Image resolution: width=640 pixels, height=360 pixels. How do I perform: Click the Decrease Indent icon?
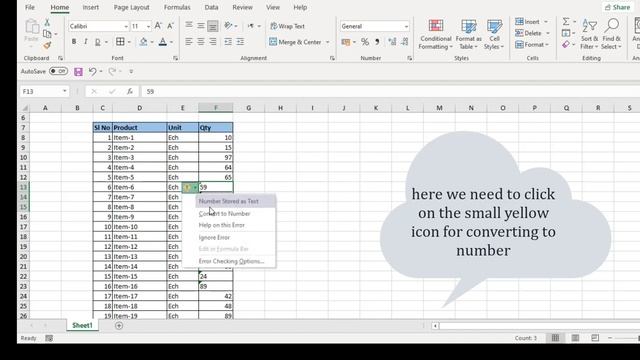[x=228, y=42]
